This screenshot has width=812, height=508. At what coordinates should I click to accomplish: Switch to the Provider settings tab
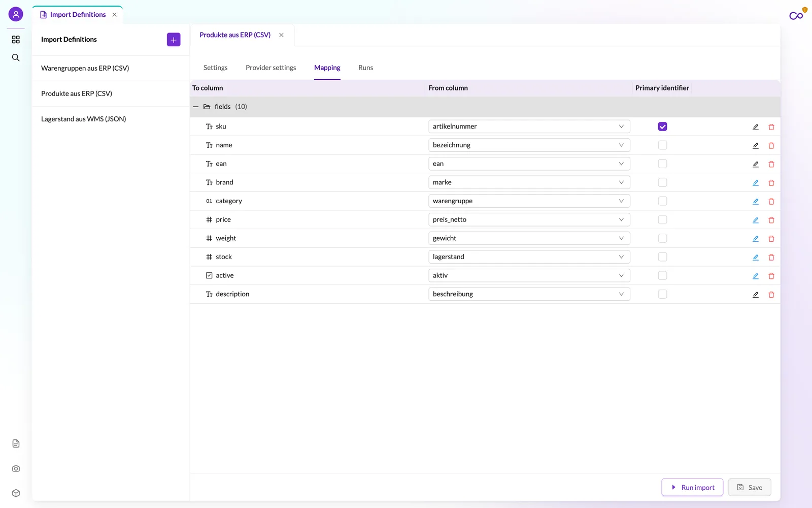tap(270, 68)
